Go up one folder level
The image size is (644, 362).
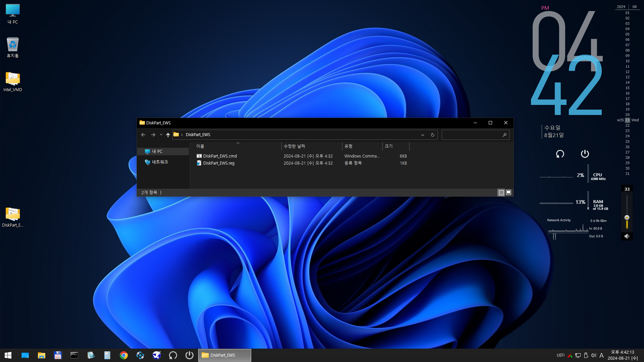168,135
